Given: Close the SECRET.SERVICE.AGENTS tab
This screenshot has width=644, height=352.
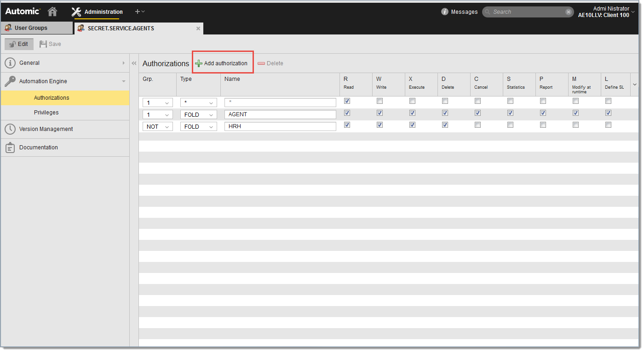Looking at the screenshot, I should point(198,28).
